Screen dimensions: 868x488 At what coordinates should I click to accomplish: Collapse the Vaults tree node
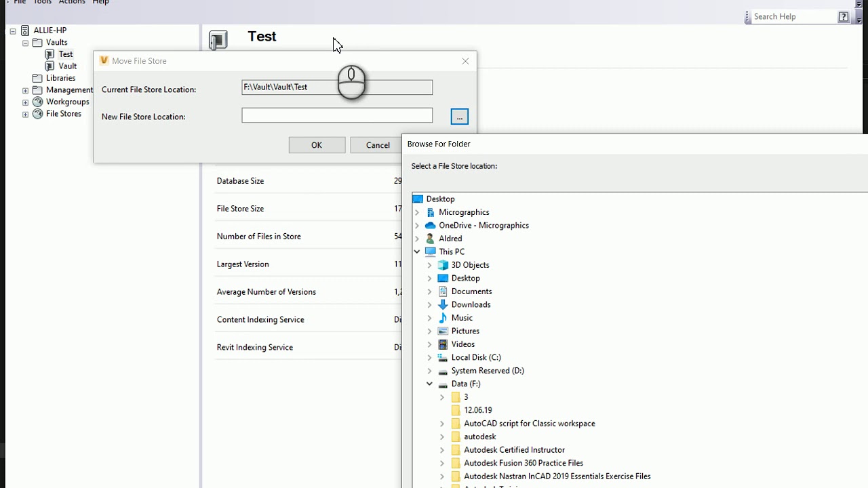pos(25,43)
